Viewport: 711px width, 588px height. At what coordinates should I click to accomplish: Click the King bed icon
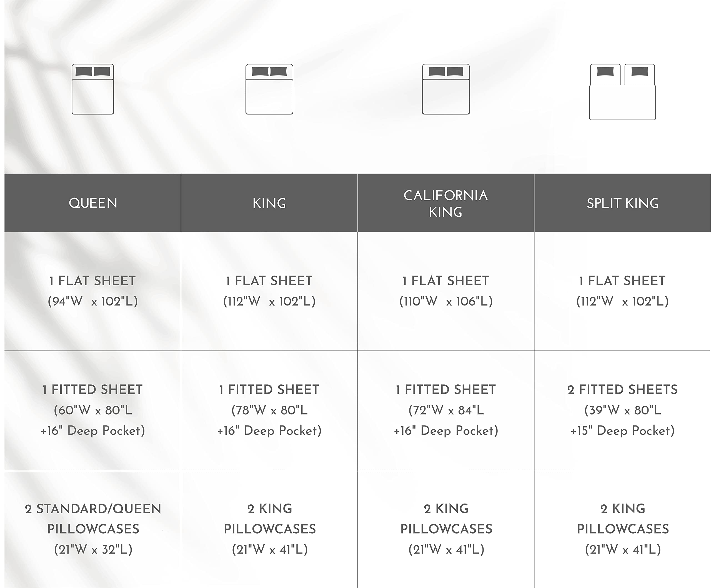click(x=269, y=89)
